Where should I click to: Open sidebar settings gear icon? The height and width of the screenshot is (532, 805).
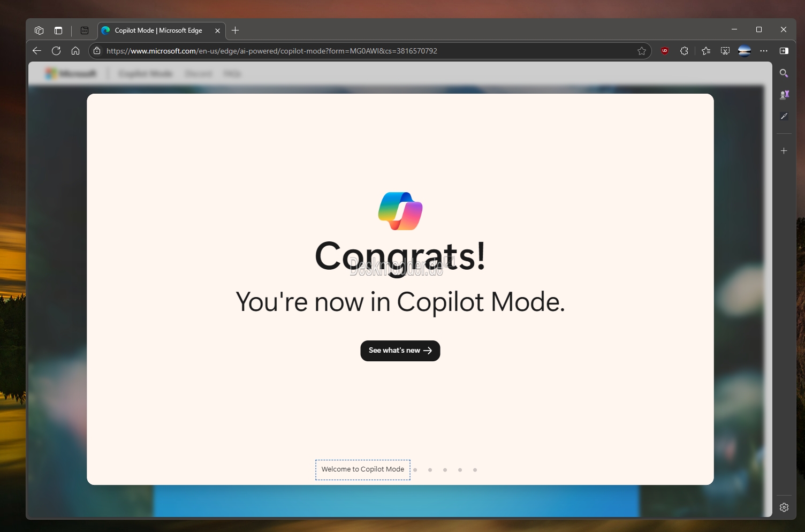click(x=784, y=507)
